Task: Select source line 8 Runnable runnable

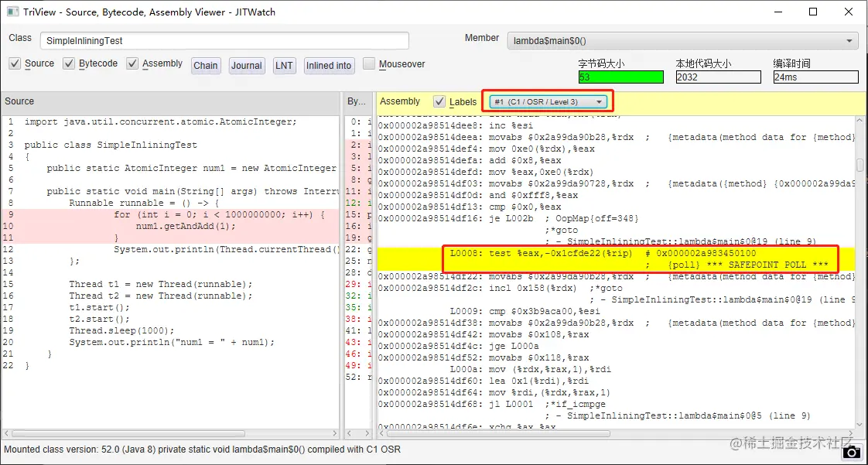Action: [170, 203]
